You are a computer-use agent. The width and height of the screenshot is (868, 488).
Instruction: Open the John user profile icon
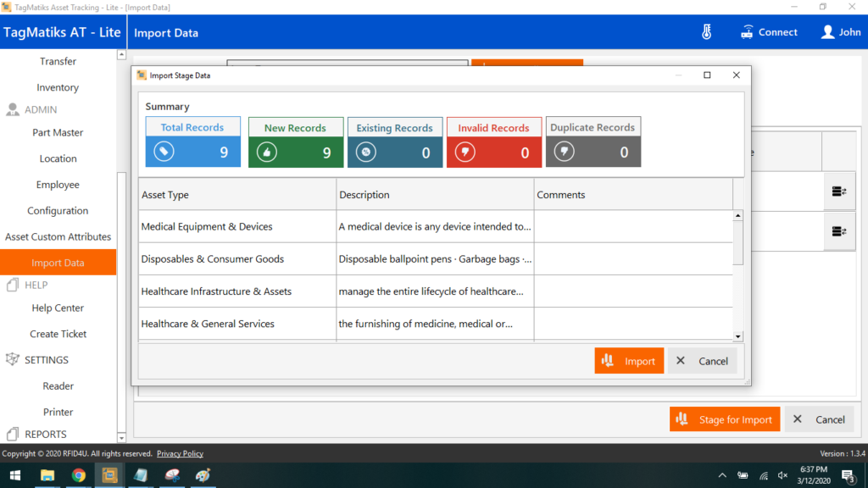(x=827, y=32)
